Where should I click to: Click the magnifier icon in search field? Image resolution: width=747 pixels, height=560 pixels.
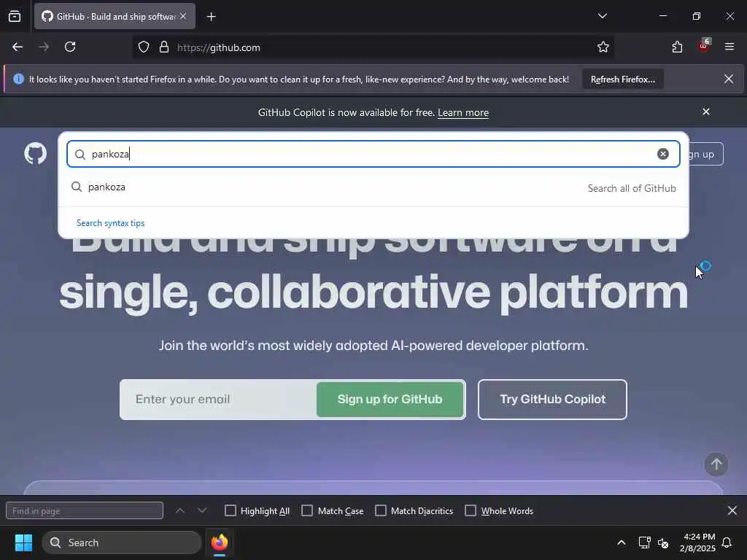point(80,155)
